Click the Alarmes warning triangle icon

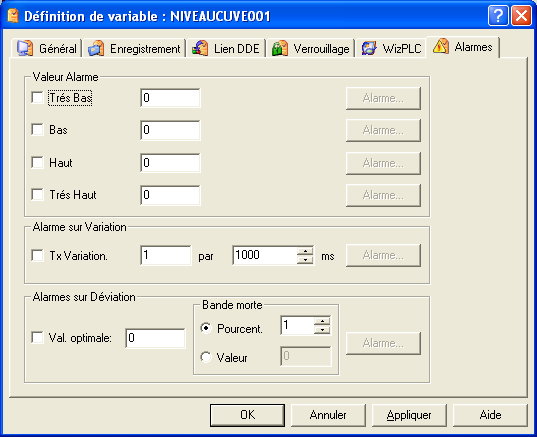pos(441,46)
